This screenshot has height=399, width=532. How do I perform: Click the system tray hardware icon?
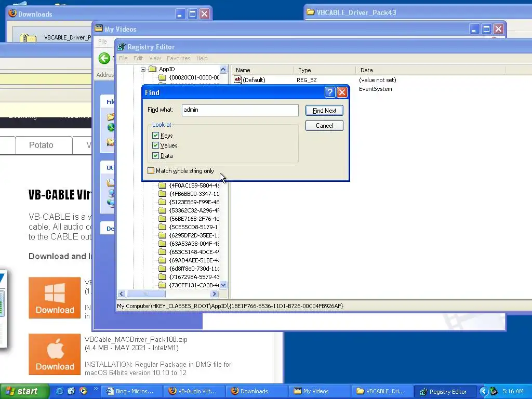[494, 391]
